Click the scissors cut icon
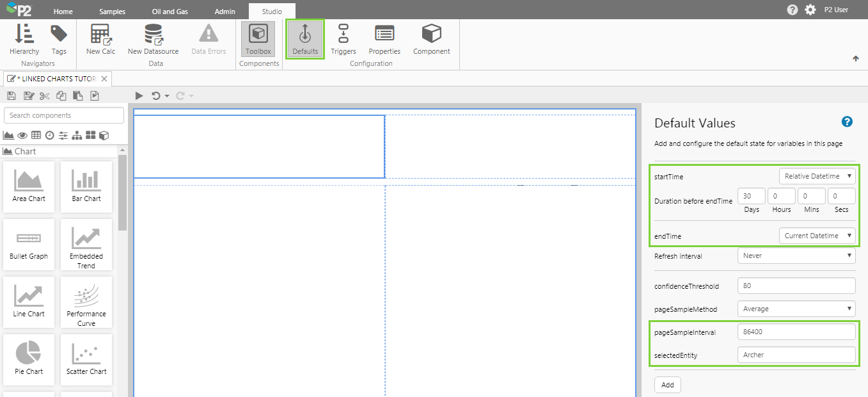Viewport: 868px width, 397px height. 44,96
